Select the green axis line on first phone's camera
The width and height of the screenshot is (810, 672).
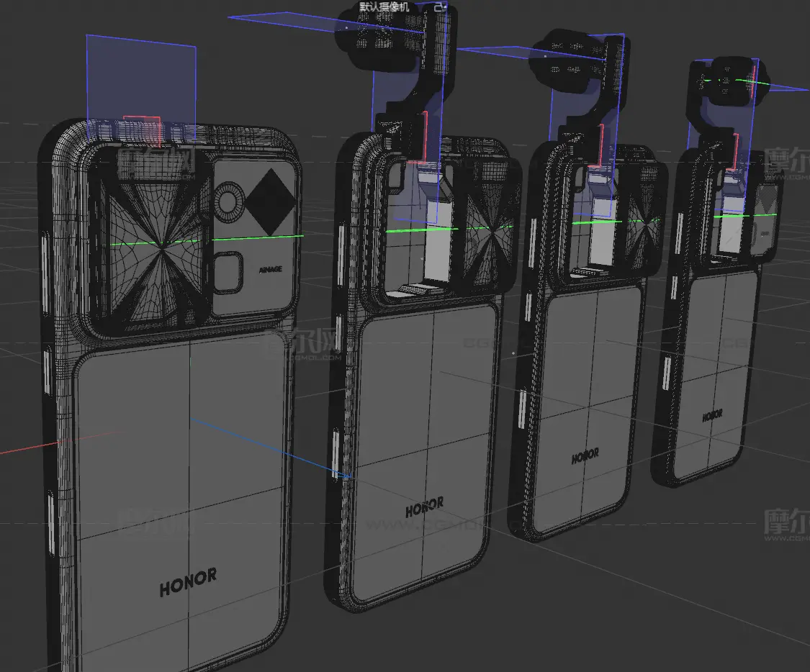click(x=207, y=240)
